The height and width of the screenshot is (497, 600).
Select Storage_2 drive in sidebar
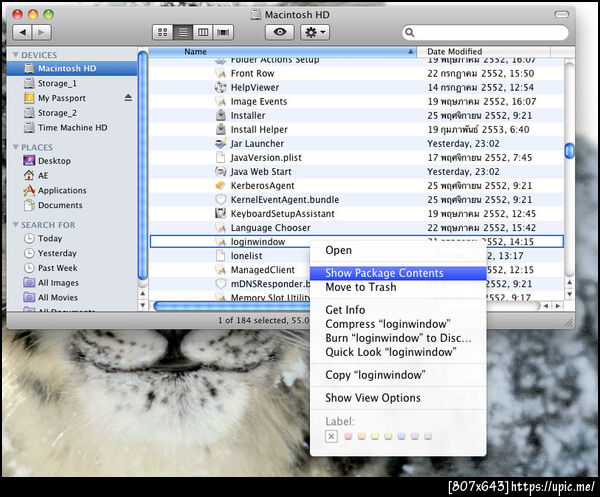pos(72,113)
